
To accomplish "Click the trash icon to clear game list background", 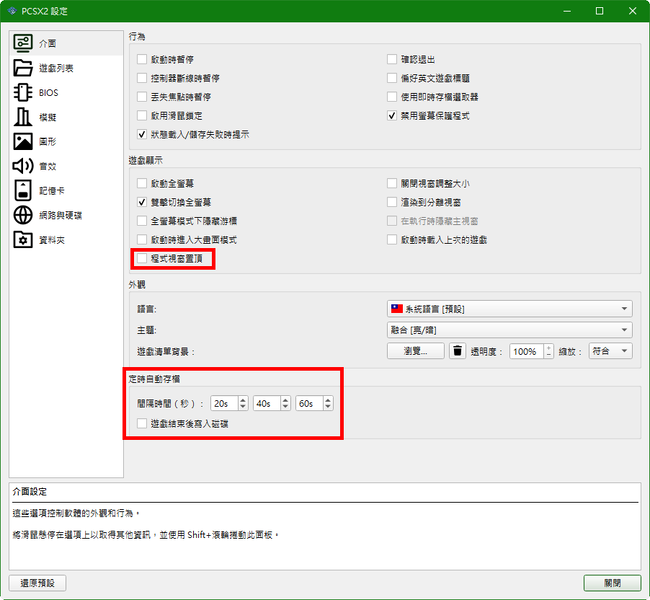I will (457, 351).
